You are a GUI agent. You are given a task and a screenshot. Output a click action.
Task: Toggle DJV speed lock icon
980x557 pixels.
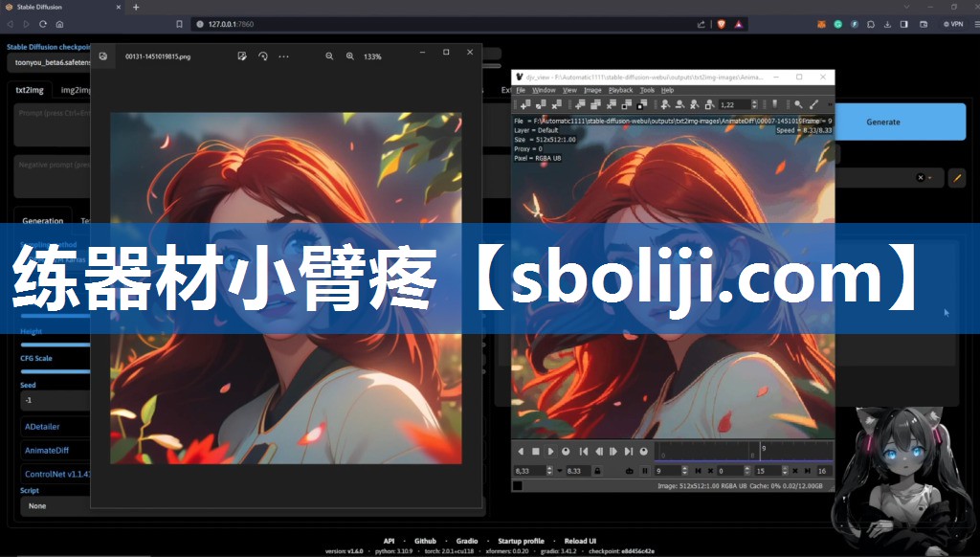(x=597, y=470)
